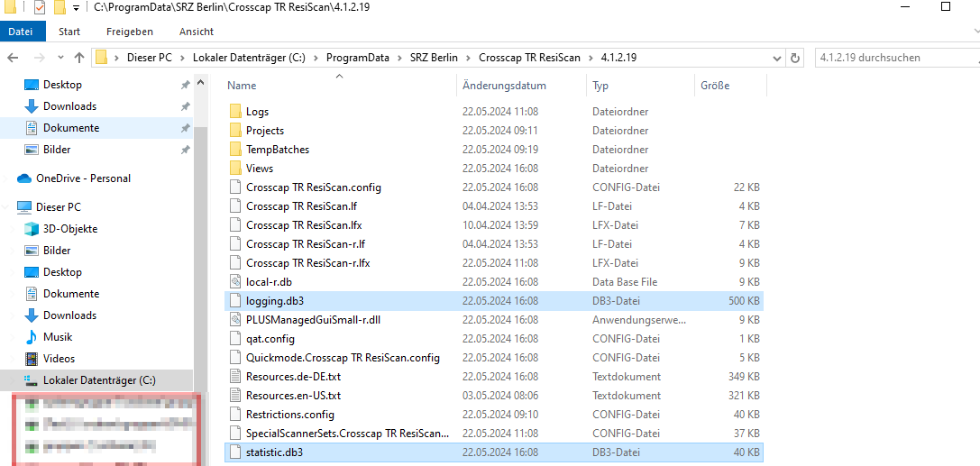Select the Views folder icon
Screen dimensions: 980x466
[235, 168]
